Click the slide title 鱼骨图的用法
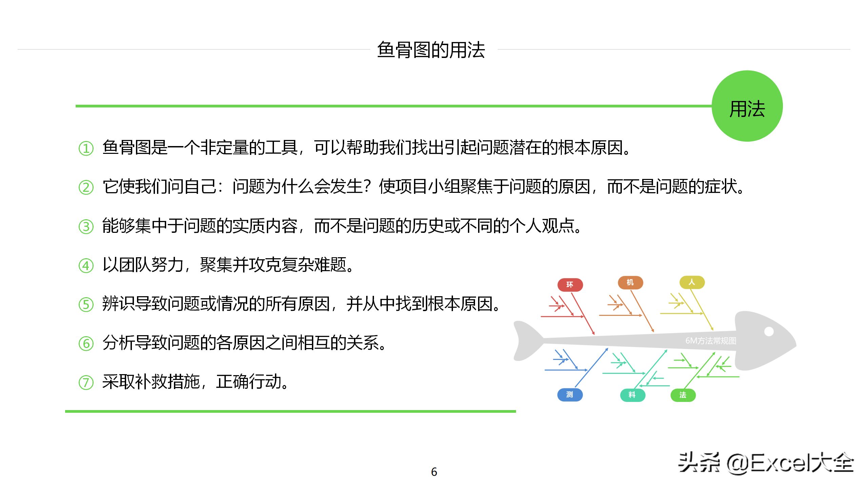868x488 pixels. [x=431, y=50]
